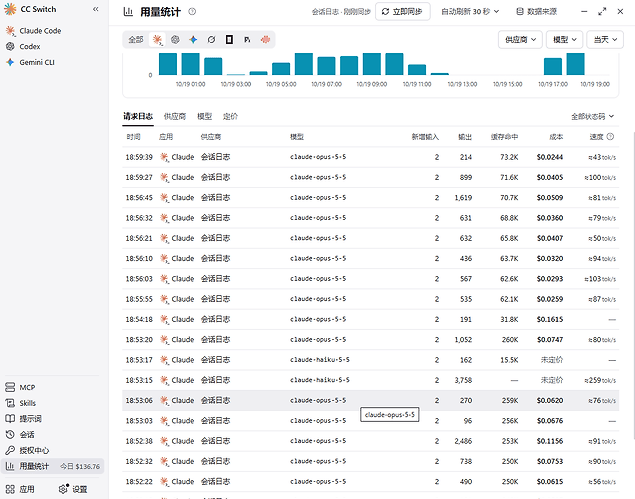The image size is (635, 499).
Task: Click 未定价 in the 18:53:15 row
Action: (x=552, y=380)
